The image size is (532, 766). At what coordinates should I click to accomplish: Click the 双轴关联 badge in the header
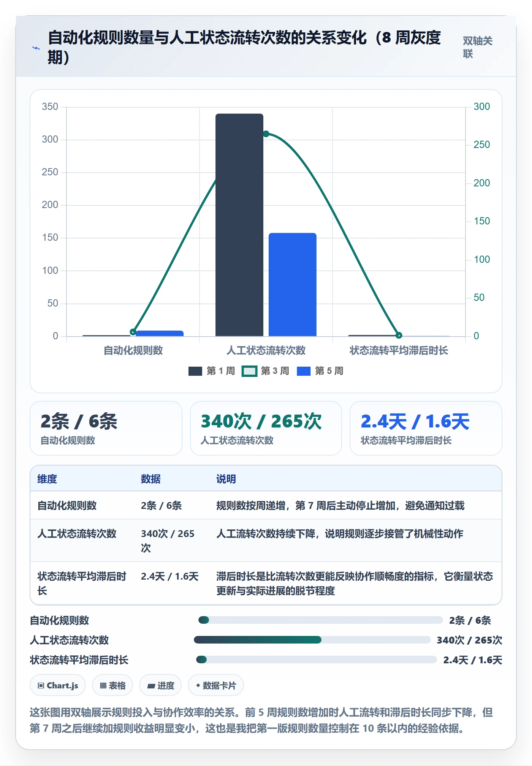(x=478, y=47)
